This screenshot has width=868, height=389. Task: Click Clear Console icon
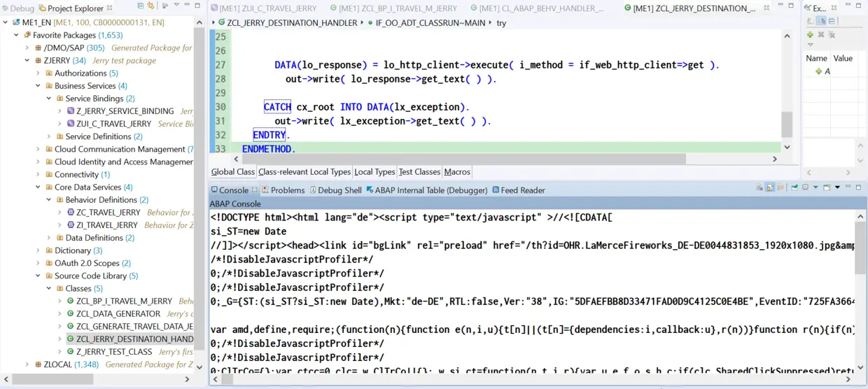(x=759, y=188)
